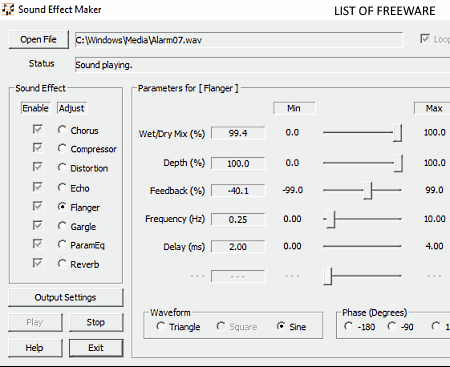
Task: Click the Feedback slider thumb
Action: tap(367, 191)
